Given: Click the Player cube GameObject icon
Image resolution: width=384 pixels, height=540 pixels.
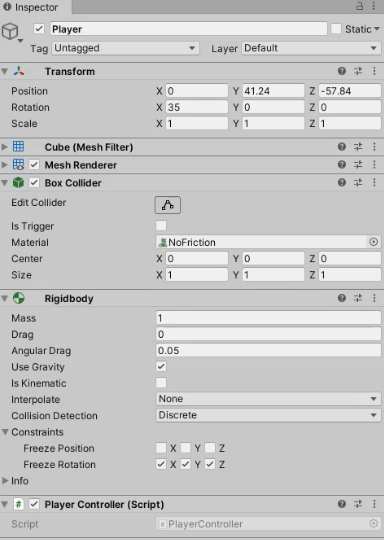Looking at the screenshot, I should 10,31.
